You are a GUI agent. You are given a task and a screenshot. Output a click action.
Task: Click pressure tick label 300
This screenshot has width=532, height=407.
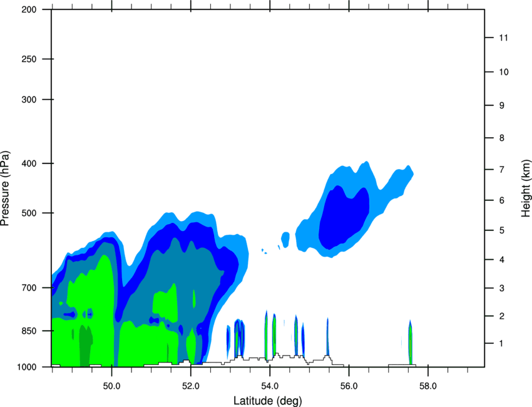pos(29,100)
